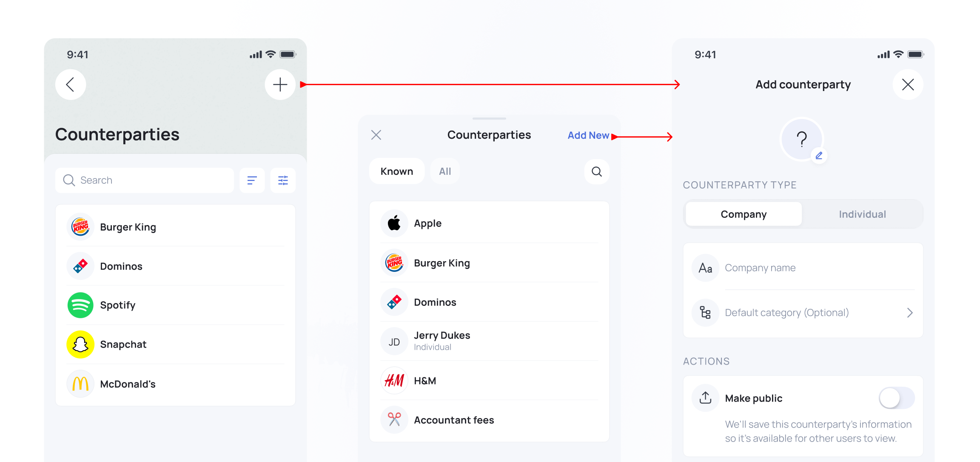Click the Search field in Counterparties list

[145, 180]
